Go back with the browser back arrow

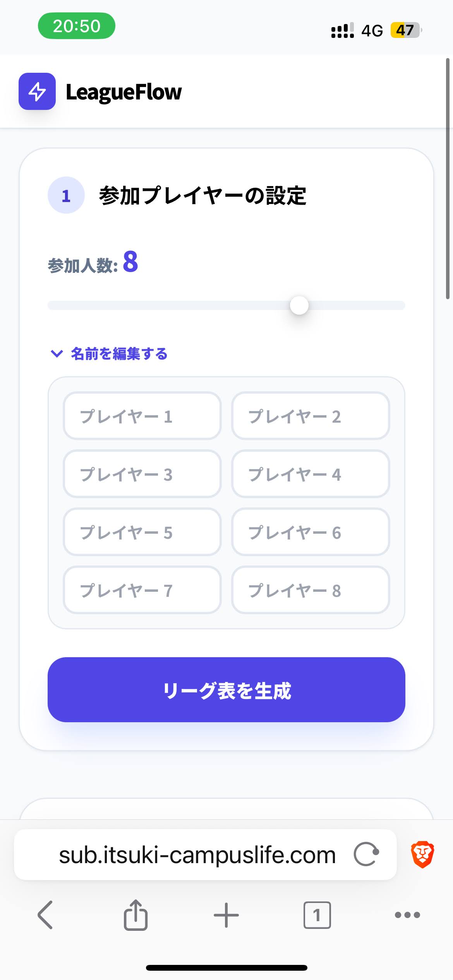tap(45, 915)
